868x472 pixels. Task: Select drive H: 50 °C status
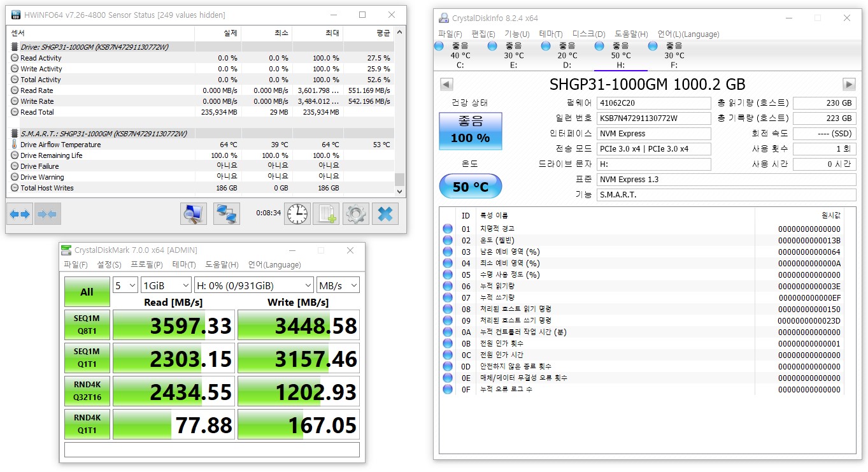[620, 55]
